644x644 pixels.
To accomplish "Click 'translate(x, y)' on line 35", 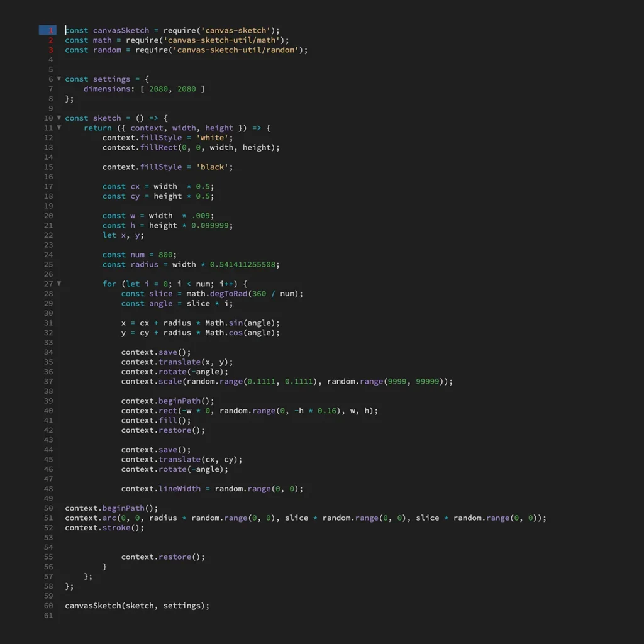I will point(193,362).
